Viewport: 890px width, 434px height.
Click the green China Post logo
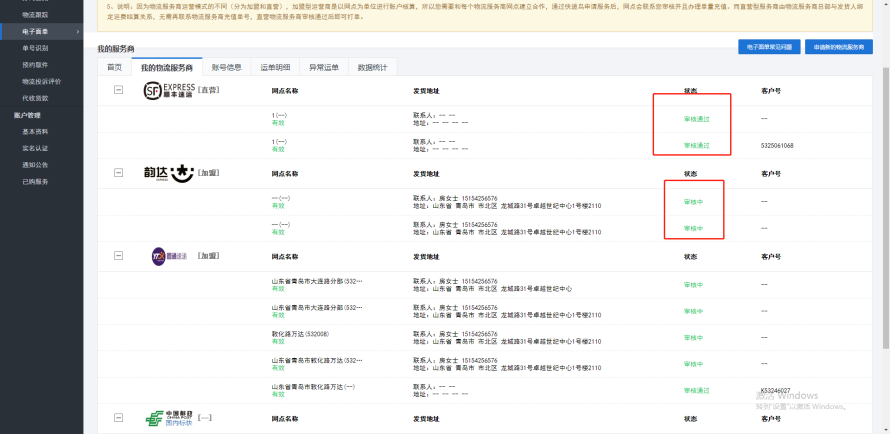[x=169, y=419]
